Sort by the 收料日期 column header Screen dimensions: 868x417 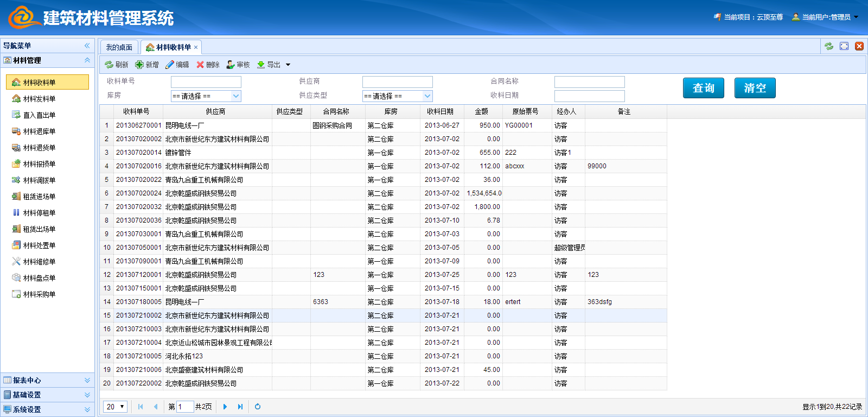pos(440,111)
